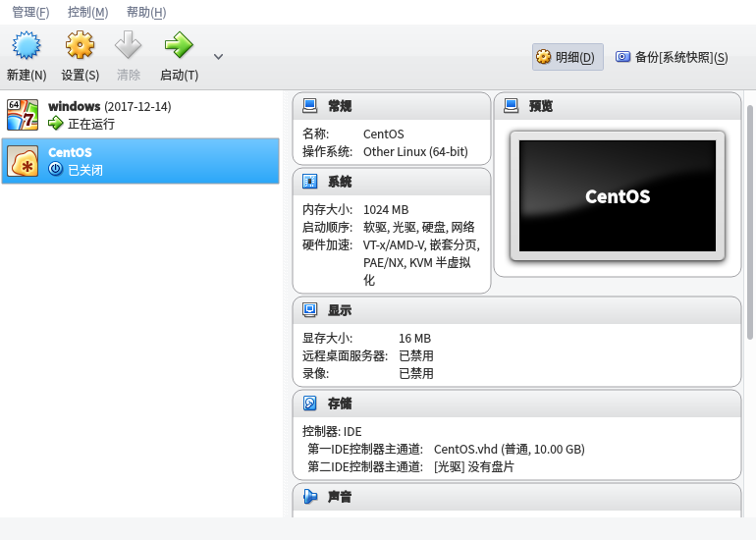Switch to Snapshots (备份[系统快照]) view

(673, 57)
